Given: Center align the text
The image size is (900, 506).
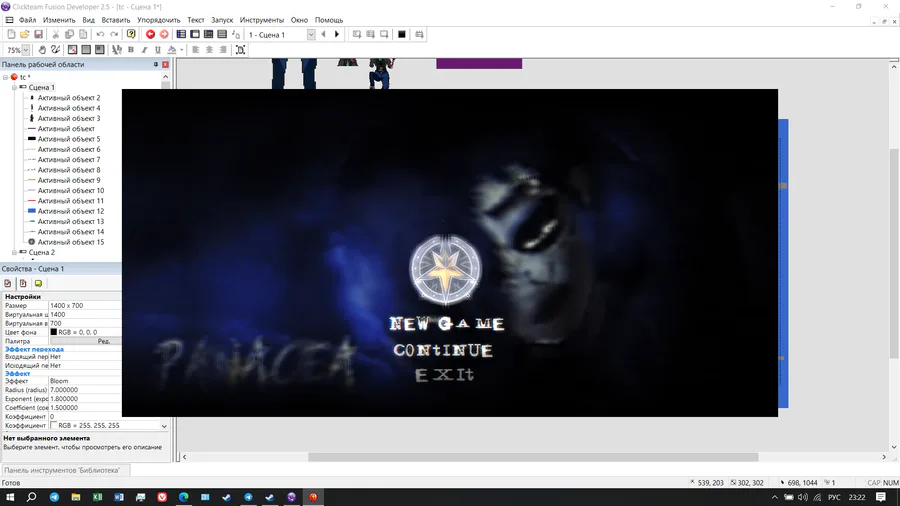Looking at the screenshot, I should [210, 50].
